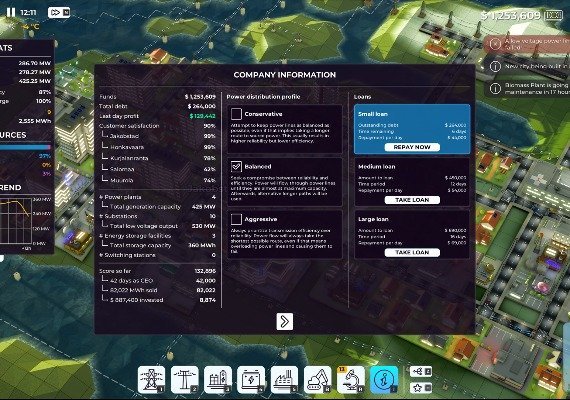Click the green Last day profit value
The image size is (570, 400).
click(x=202, y=116)
